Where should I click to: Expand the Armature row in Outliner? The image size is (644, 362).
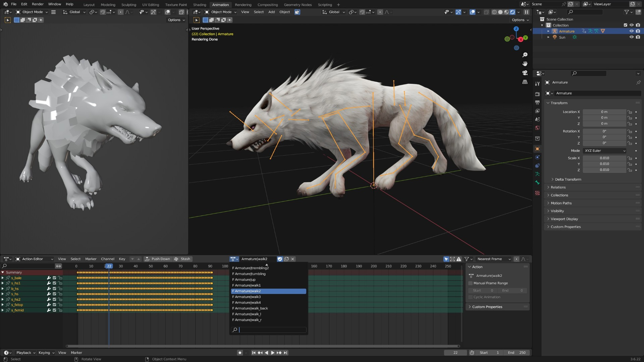[x=548, y=31]
